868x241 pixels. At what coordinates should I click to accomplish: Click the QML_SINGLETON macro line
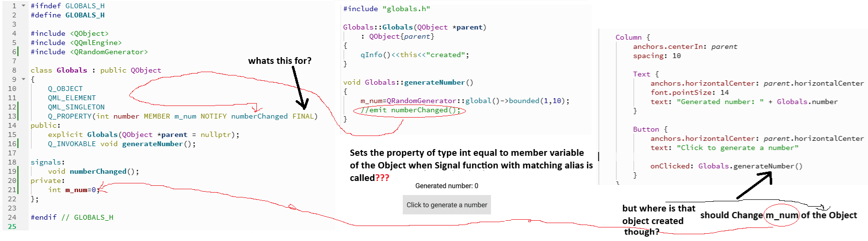[x=76, y=107]
